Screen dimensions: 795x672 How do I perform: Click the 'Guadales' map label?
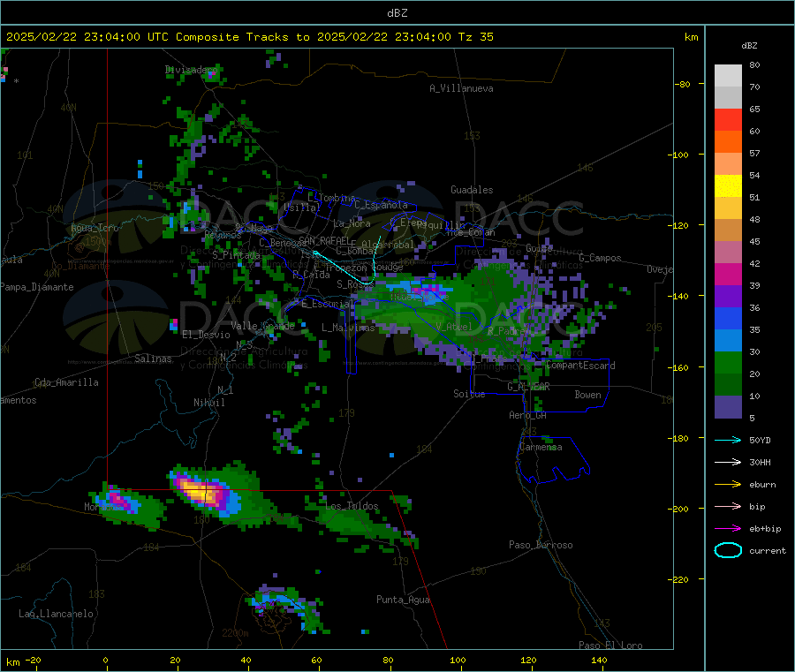point(472,190)
